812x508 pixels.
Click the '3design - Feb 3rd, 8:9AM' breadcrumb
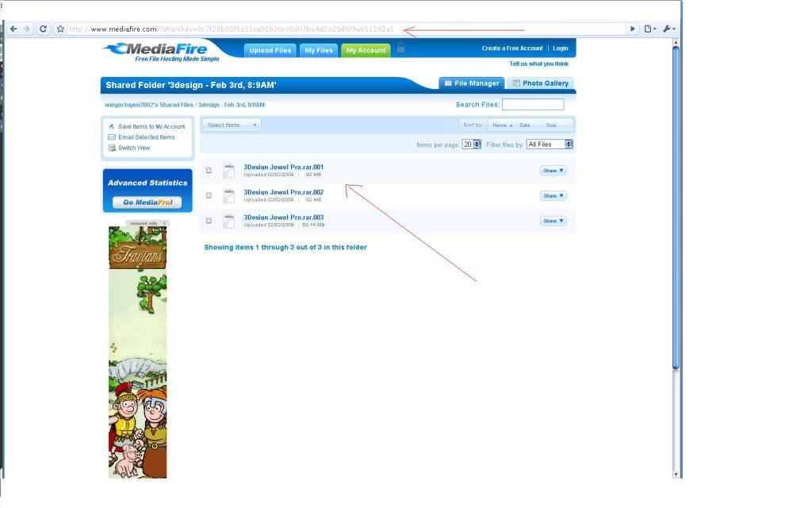pyautogui.click(x=231, y=105)
